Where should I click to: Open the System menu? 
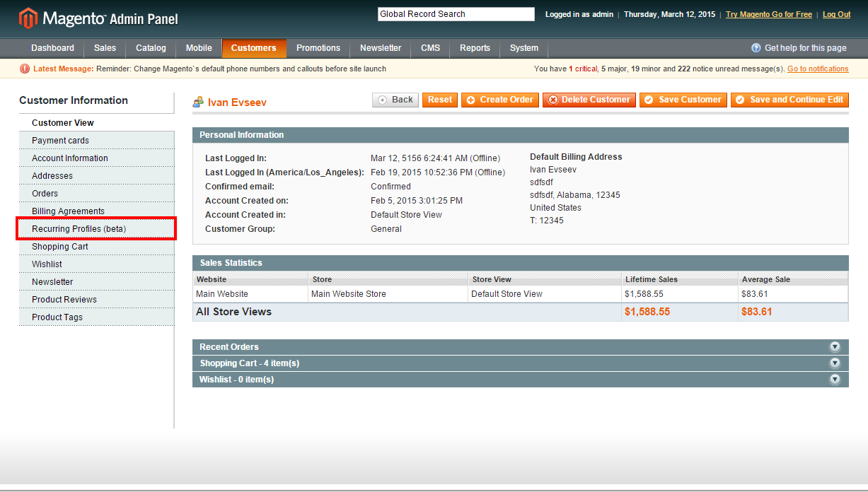point(524,48)
